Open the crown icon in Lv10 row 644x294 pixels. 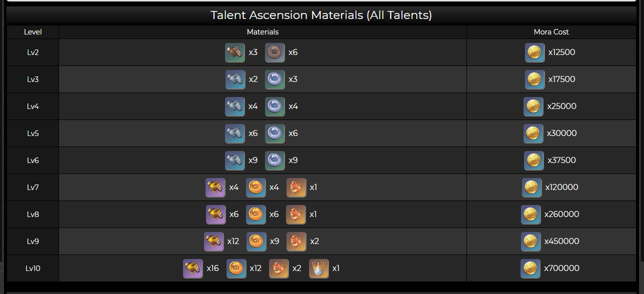pos(319,268)
